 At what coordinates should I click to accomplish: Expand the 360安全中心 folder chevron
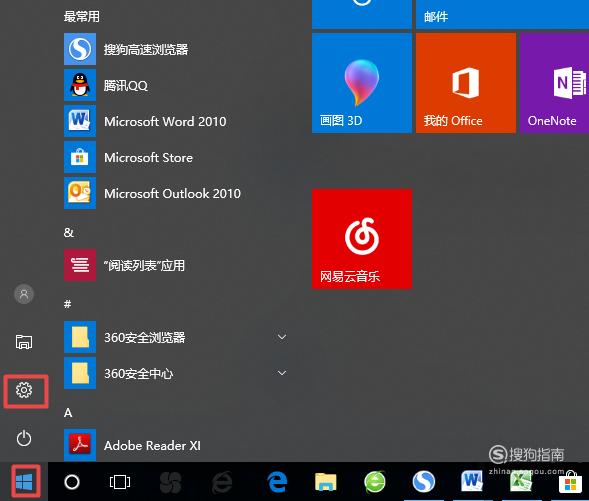coord(282,373)
